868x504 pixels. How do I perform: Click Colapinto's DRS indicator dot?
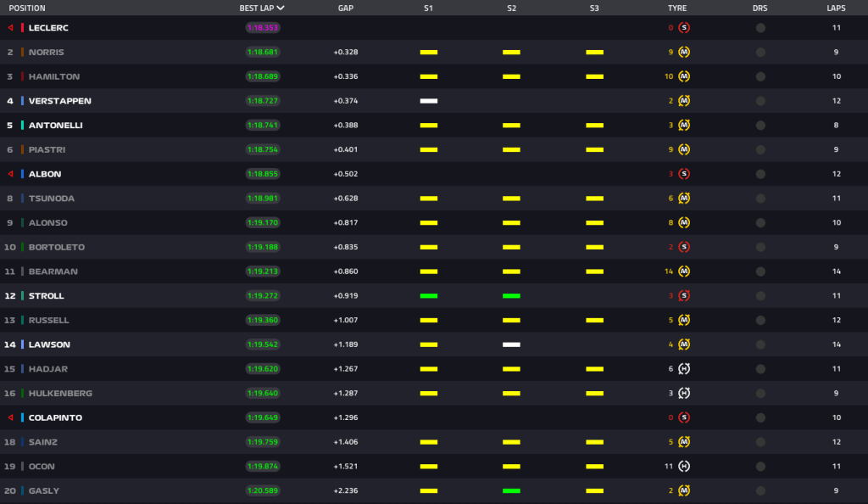tap(760, 417)
